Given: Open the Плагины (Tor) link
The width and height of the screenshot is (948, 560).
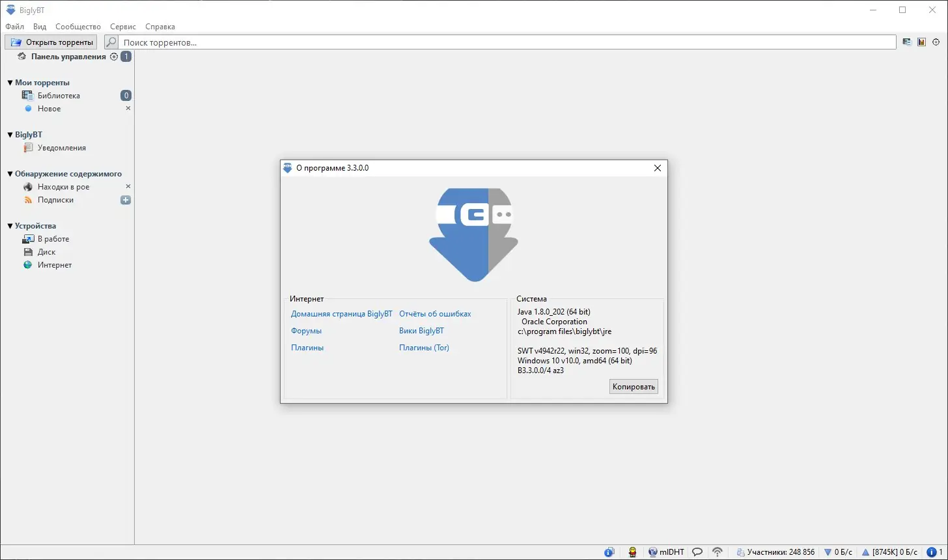Looking at the screenshot, I should [x=424, y=348].
